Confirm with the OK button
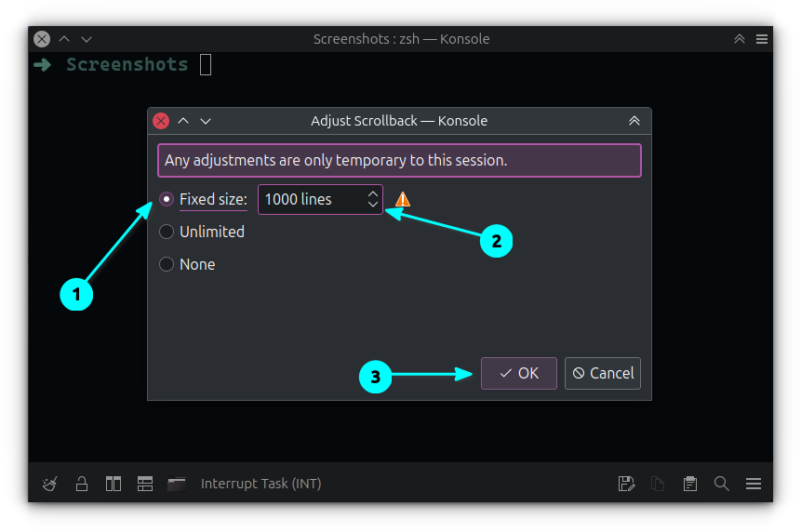This screenshot has width=801, height=532. pos(519,373)
